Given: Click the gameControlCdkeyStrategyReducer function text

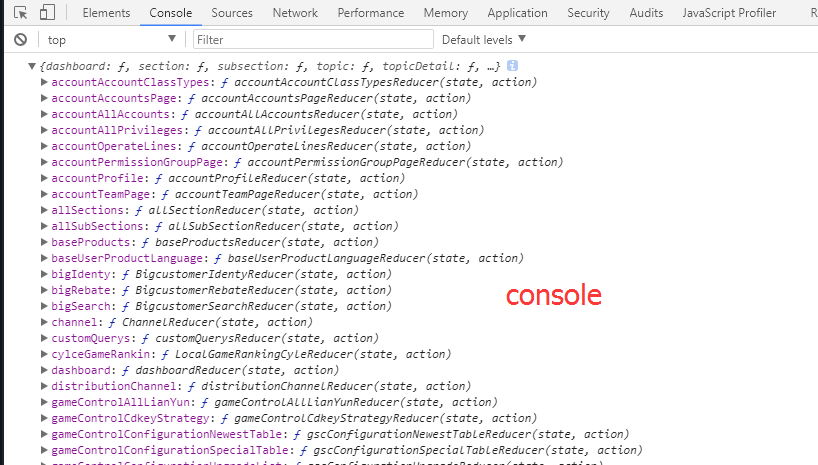Looking at the screenshot, I should pyautogui.click(x=385, y=419).
